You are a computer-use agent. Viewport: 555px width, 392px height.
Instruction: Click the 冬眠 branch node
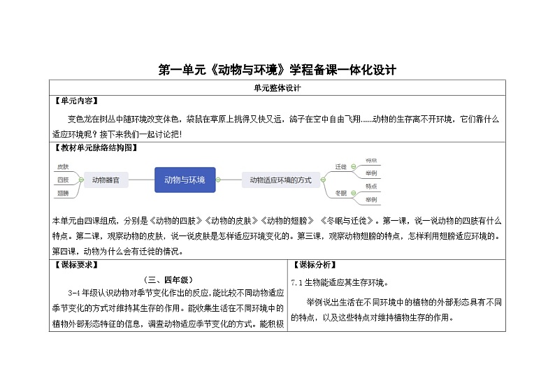click(341, 193)
